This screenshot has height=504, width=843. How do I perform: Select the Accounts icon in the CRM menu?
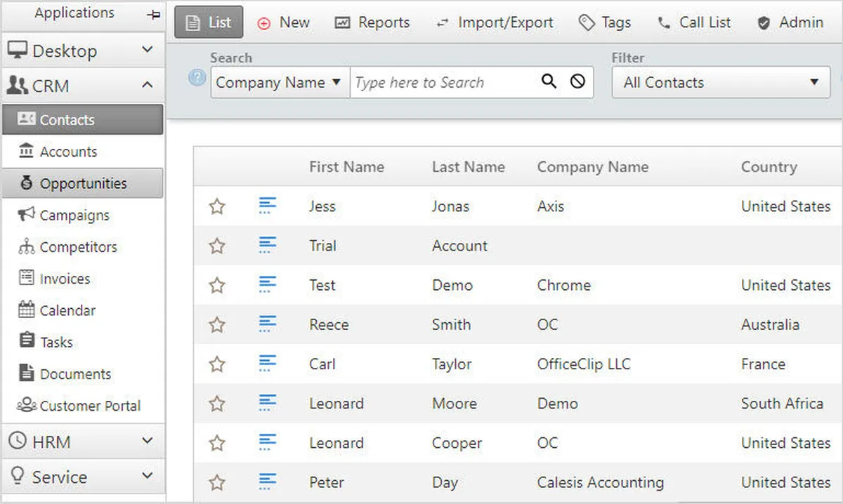click(27, 151)
